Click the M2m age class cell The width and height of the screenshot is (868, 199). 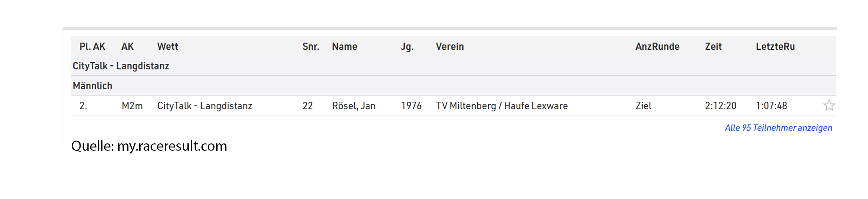pos(132,106)
